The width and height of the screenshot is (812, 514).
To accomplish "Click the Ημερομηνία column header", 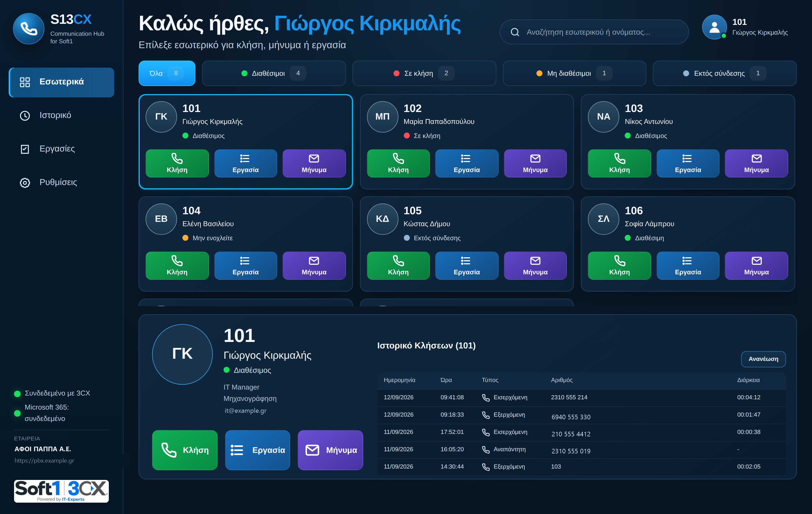I will 399,380.
